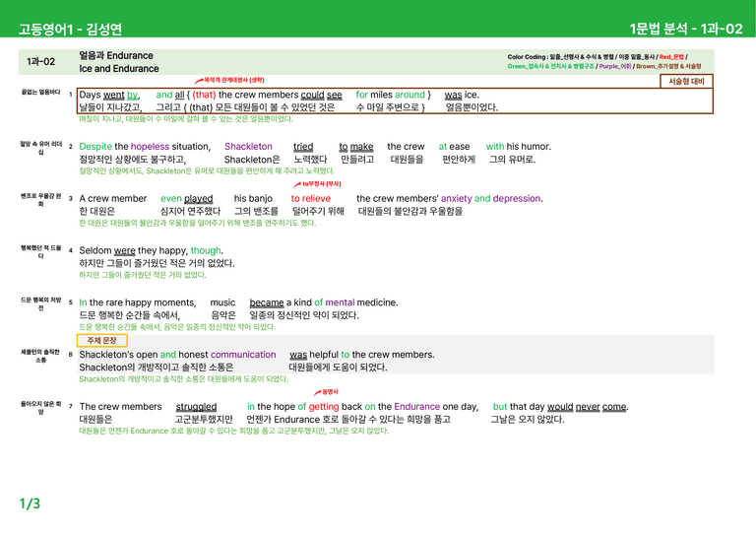Screen dimensions: 756x535
Task: Select the underlined verb 'tried'
Action: pos(303,147)
